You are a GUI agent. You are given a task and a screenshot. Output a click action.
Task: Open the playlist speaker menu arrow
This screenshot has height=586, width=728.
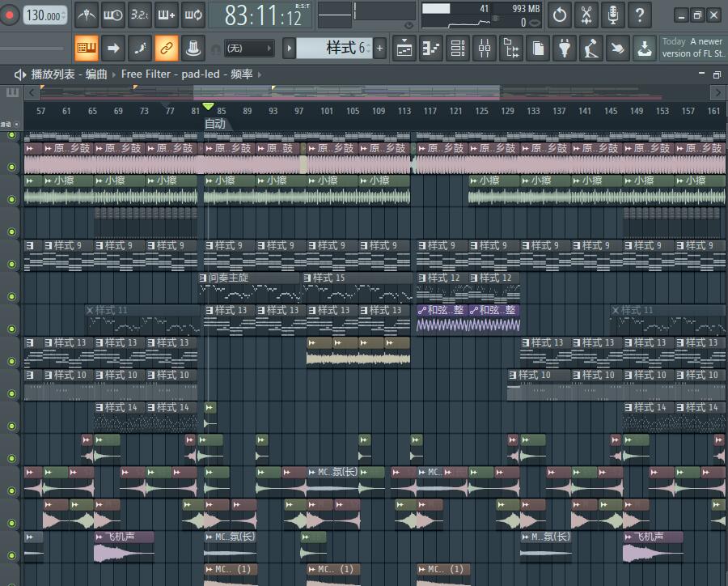(x=20, y=74)
